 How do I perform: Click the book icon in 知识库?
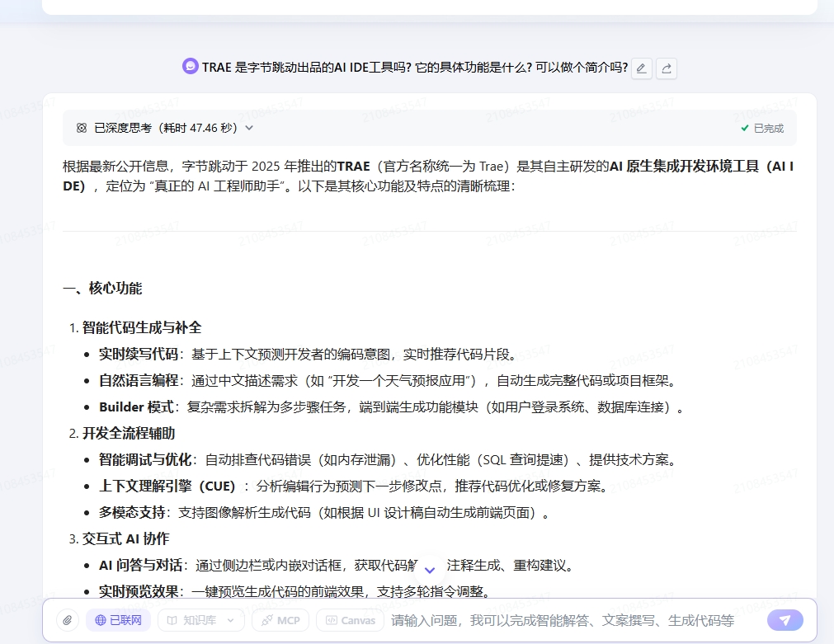point(172,620)
